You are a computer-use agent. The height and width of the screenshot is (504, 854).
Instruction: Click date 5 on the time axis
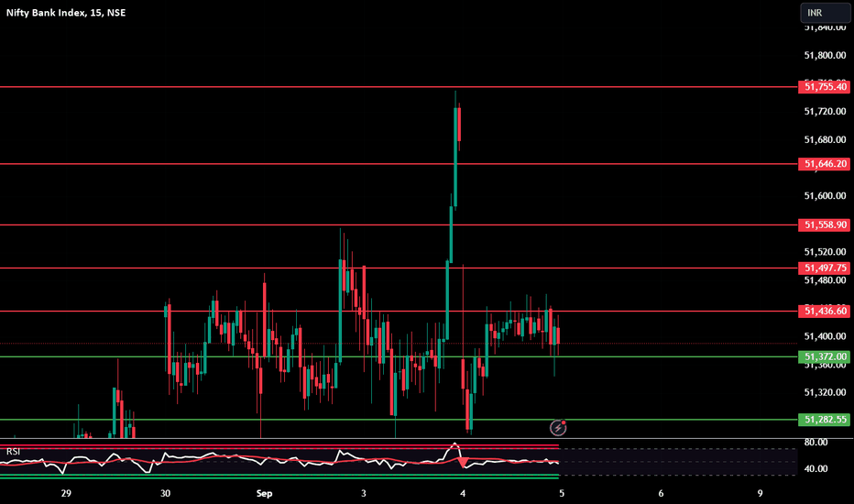(562, 494)
